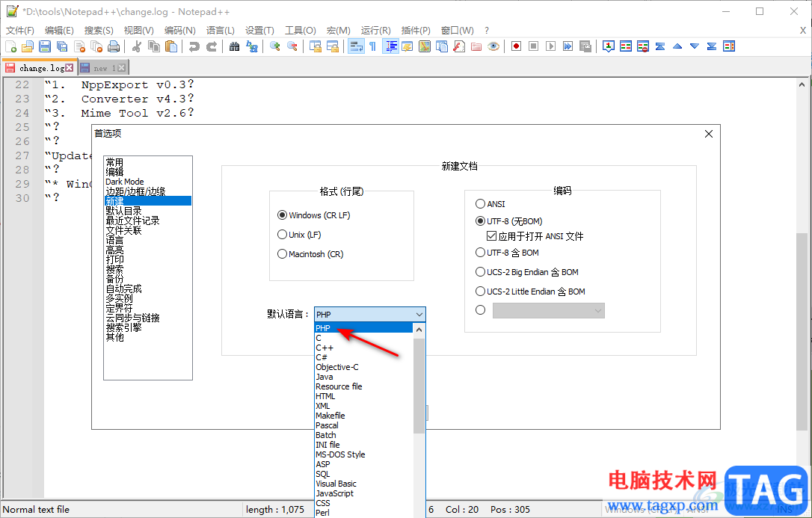The width and height of the screenshot is (812, 518).
Task: Click the New file toolbar icon
Action: pos(11,46)
